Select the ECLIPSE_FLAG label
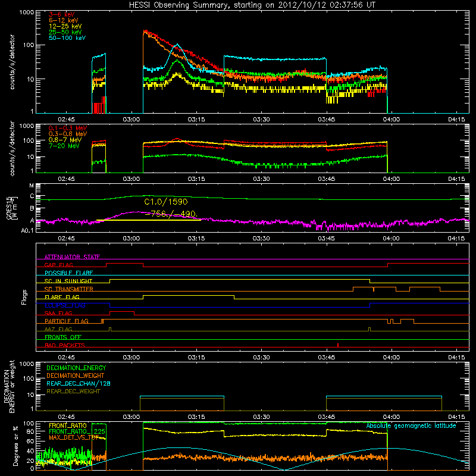This screenshot has width=476, height=476. coord(65,305)
